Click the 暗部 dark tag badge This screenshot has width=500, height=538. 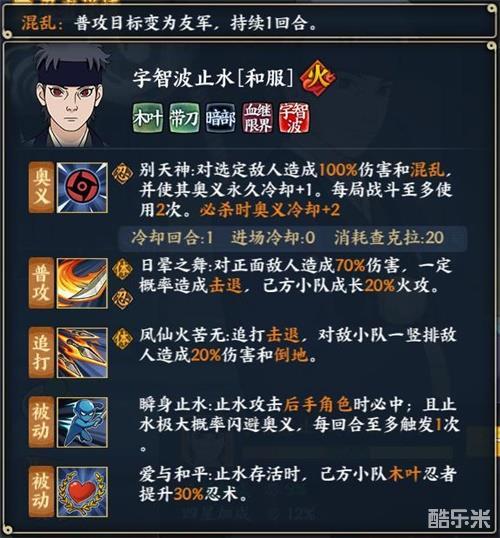coord(221,118)
